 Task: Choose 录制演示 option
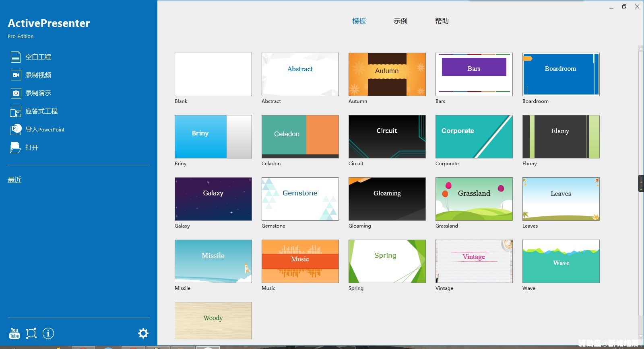pyautogui.click(x=38, y=93)
